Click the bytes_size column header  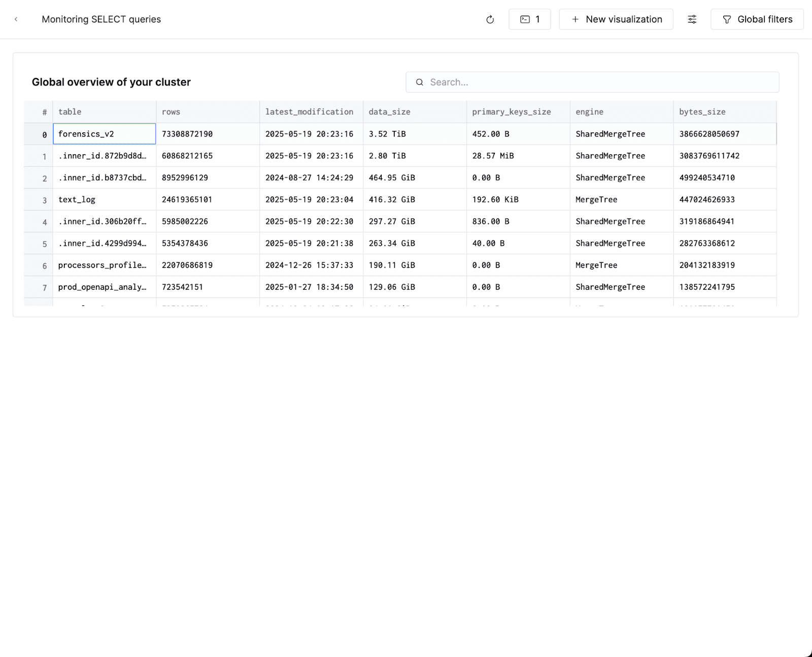(x=702, y=112)
